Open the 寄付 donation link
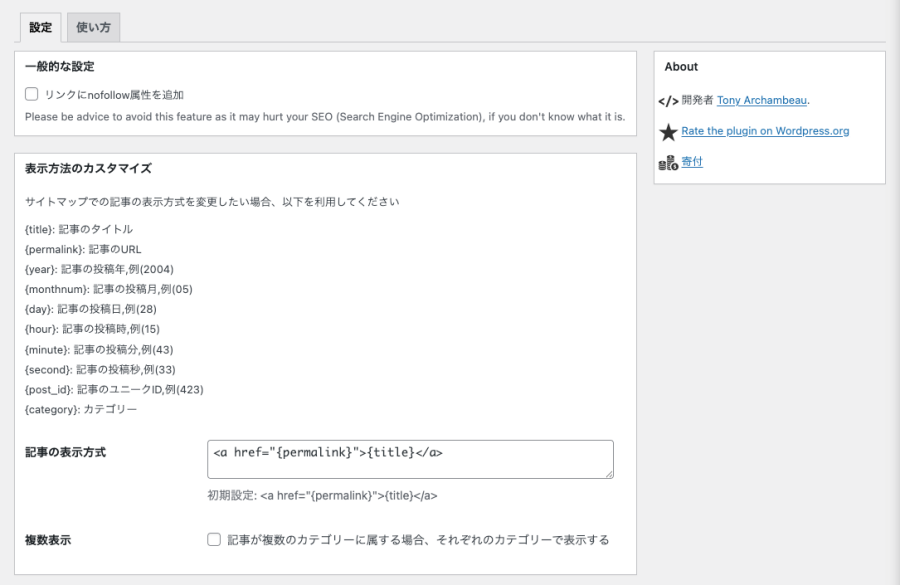Image resolution: width=900 pixels, height=585 pixels. coord(692,162)
